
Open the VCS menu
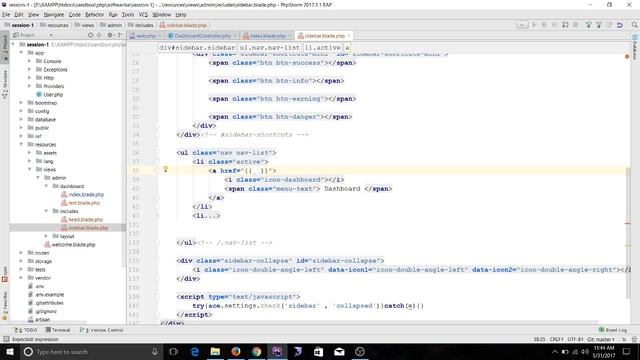tap(143, 15)
